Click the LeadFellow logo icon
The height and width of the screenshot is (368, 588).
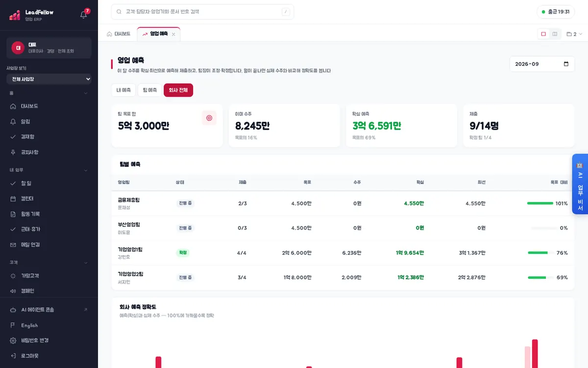[x=15, y=15]
